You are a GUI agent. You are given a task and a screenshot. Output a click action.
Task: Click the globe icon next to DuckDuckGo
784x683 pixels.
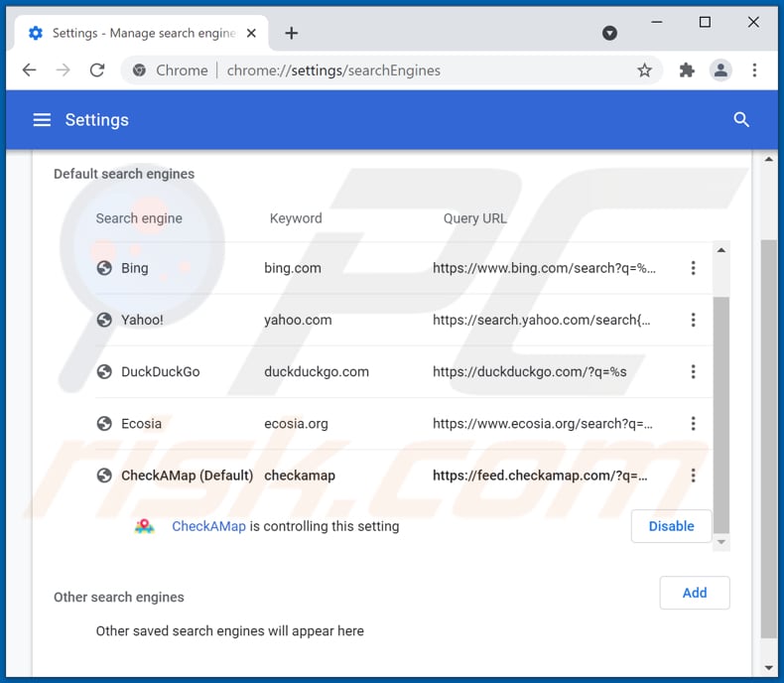[x=104, y=371]
